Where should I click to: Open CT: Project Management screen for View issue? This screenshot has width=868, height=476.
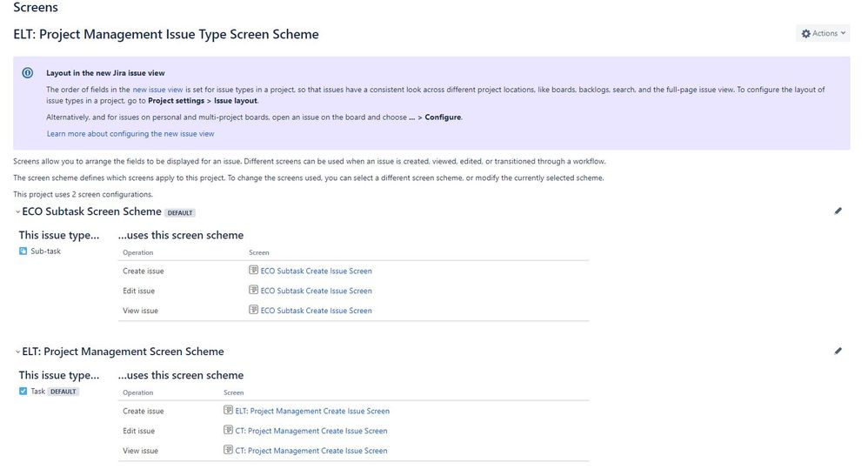click(x=311, y=451)
